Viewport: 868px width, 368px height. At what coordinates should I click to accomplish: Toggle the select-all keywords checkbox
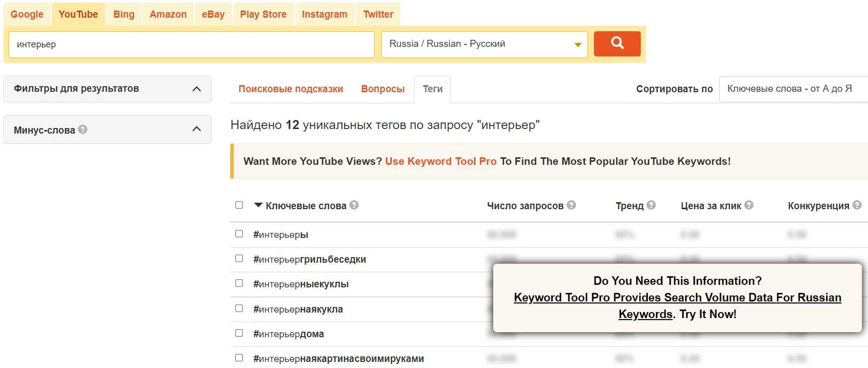[239, 205]
